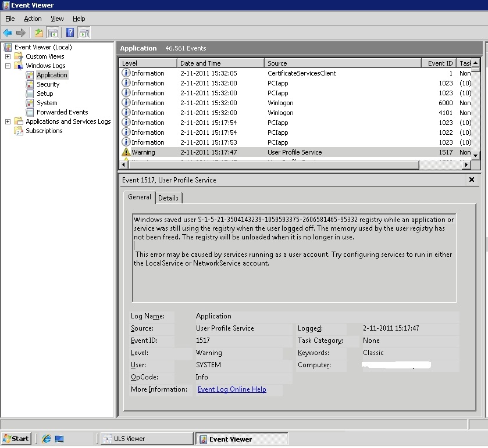This screenshot has height=448, width=488.
Task: Open the View menu
Action: [57, 19]
